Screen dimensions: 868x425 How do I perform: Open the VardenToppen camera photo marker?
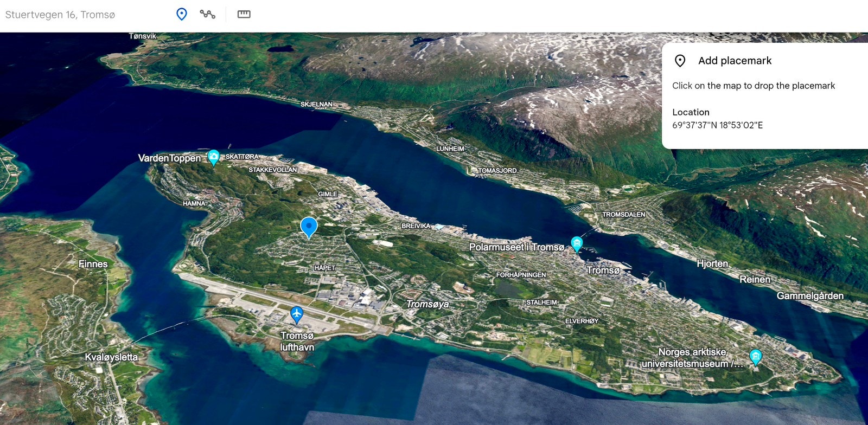pyautogui.click(x=214, y=157)
